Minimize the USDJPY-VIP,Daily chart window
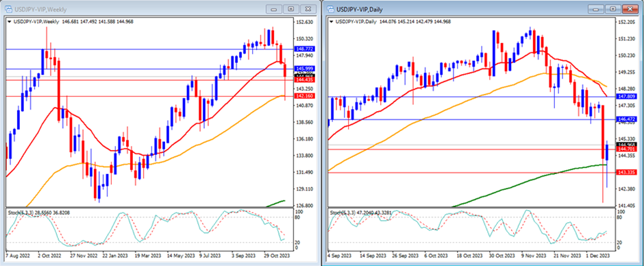Screen dimensions: 644x266 [597, 9]
